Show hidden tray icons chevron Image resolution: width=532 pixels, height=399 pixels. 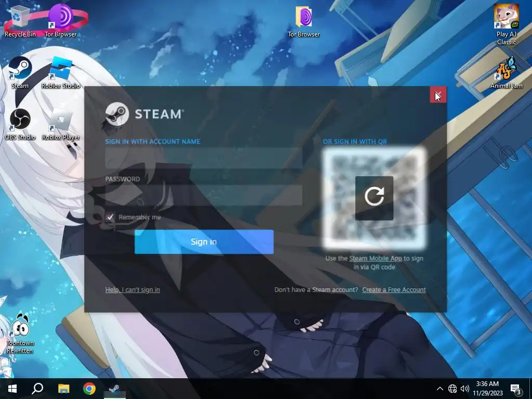click(440, 389)
